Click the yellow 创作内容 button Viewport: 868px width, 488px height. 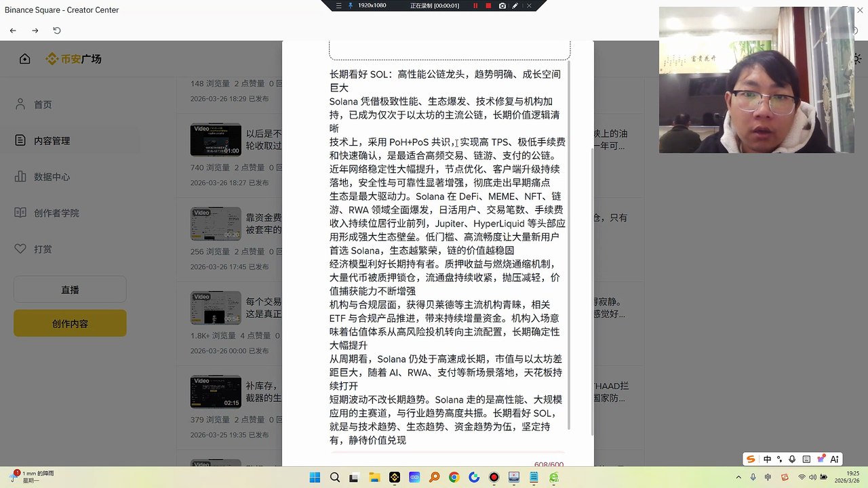[x=70, y=323]
